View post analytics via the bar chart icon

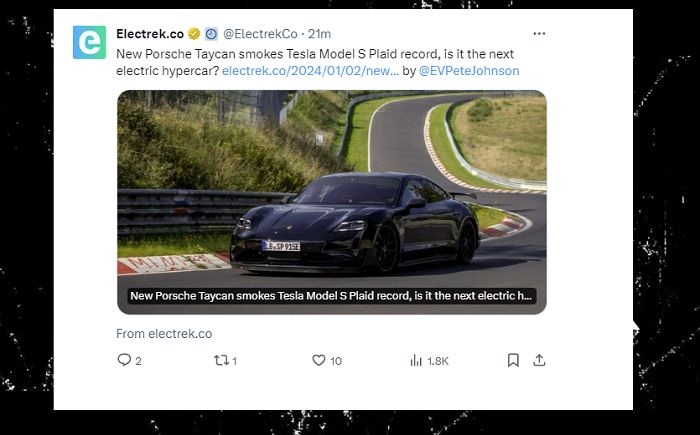416,360
